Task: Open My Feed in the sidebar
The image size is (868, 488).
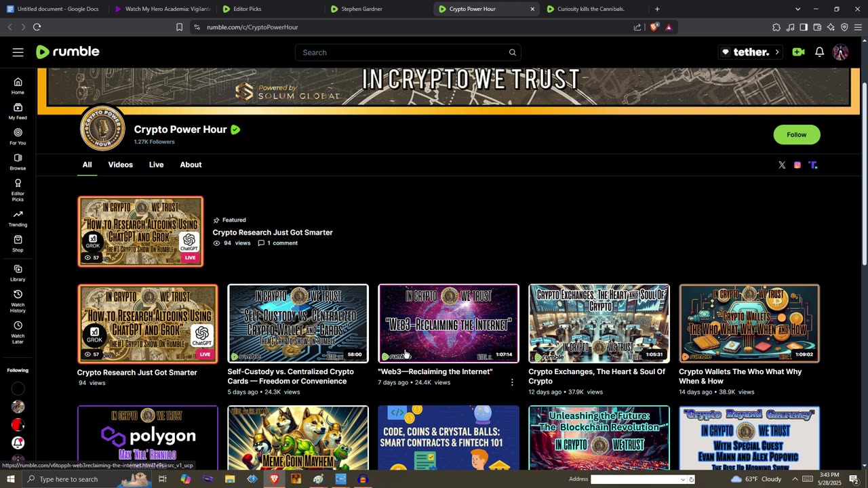Action: [x=18, y=111]
